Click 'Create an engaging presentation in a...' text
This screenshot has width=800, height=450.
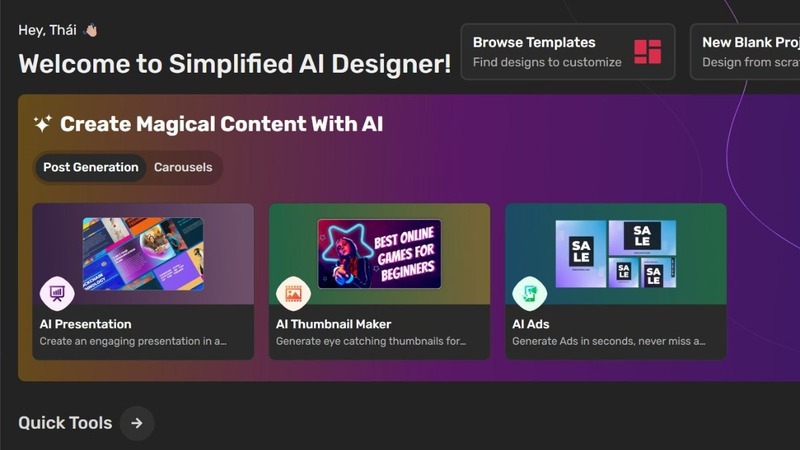coord(133,341)
